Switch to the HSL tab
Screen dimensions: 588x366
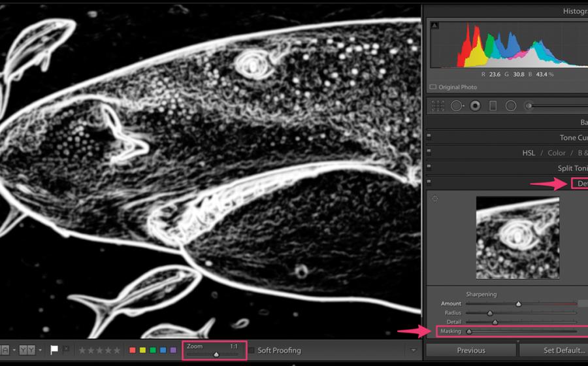[x=529, y=153]
